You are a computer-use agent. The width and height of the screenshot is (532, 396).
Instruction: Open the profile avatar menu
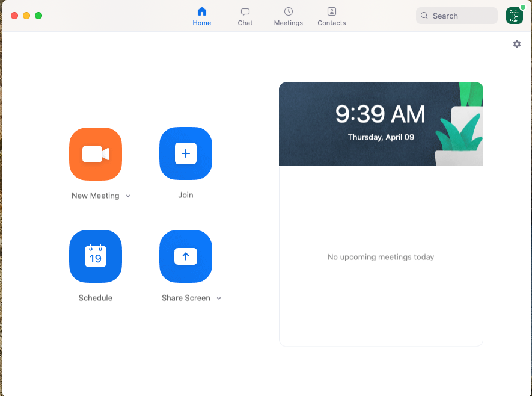[514, 16]
